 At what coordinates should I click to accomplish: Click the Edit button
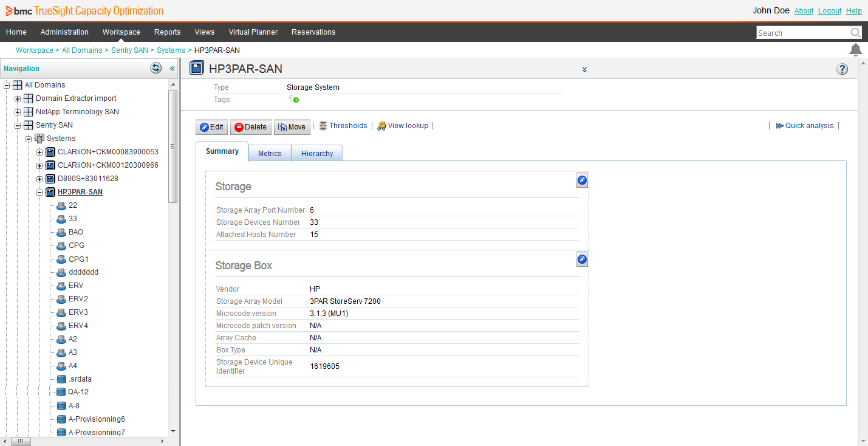pos(212,127)
